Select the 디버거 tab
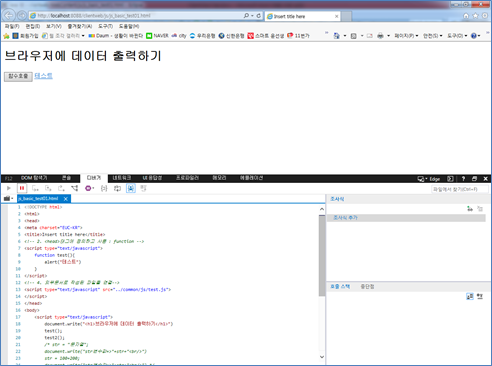The width and height of the screenshot is (492, 366). point(94,178)
